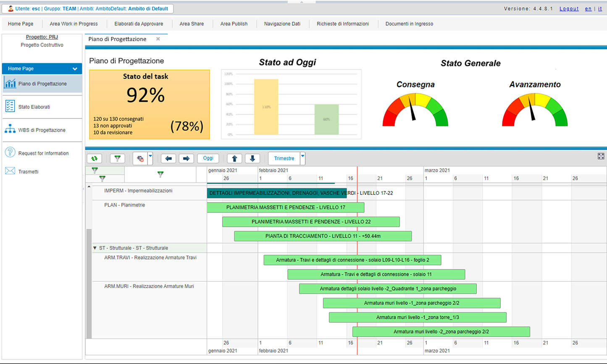This screenshot has height=364, width=607.
Task: Click the user avatar icon
Action: pos(11,8)
